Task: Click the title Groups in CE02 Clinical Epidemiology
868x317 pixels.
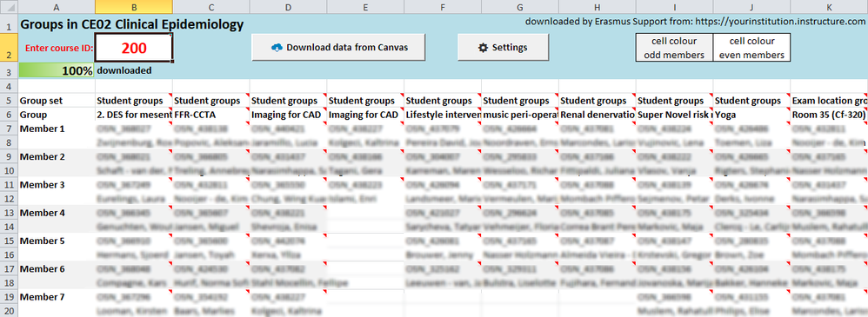Action: tap(131, 24)
